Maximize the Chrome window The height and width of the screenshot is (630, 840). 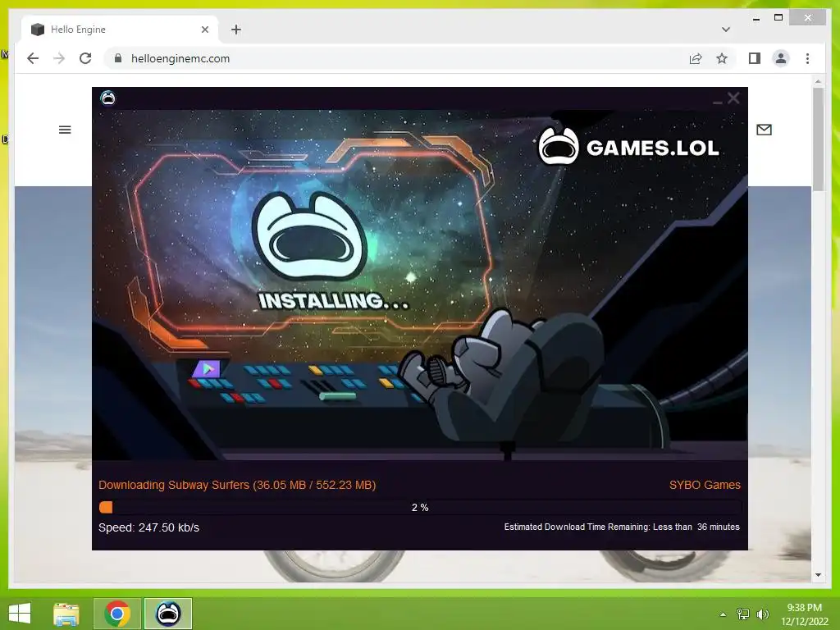[778, 18]
